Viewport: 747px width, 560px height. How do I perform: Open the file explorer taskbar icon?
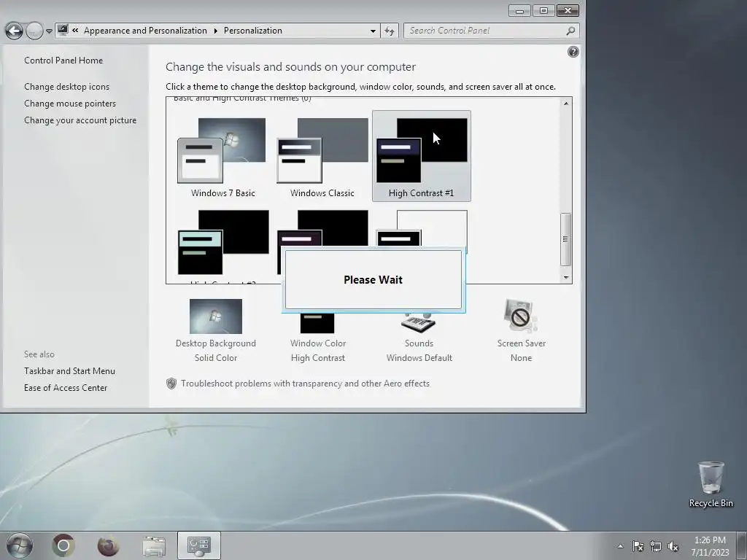[x=153, y=545]
